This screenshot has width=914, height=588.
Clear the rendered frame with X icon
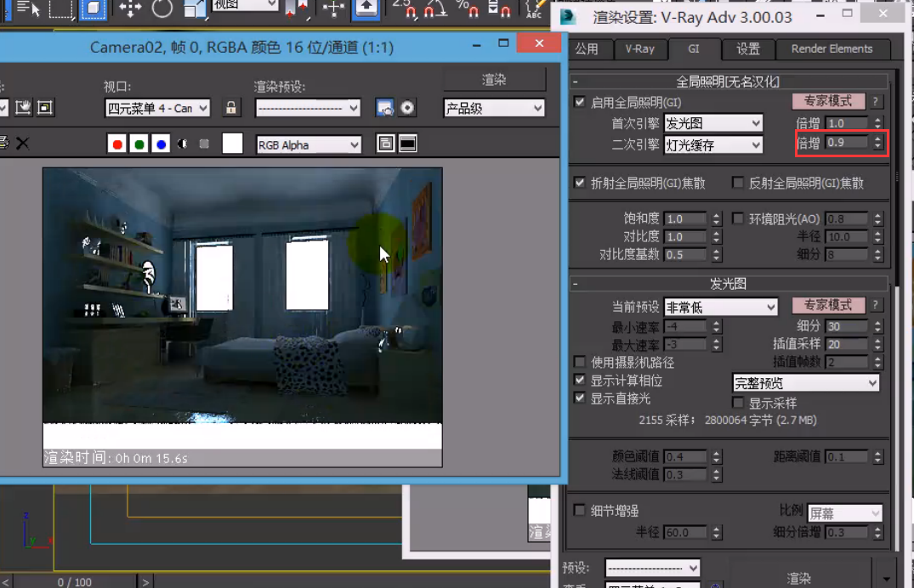22,144
